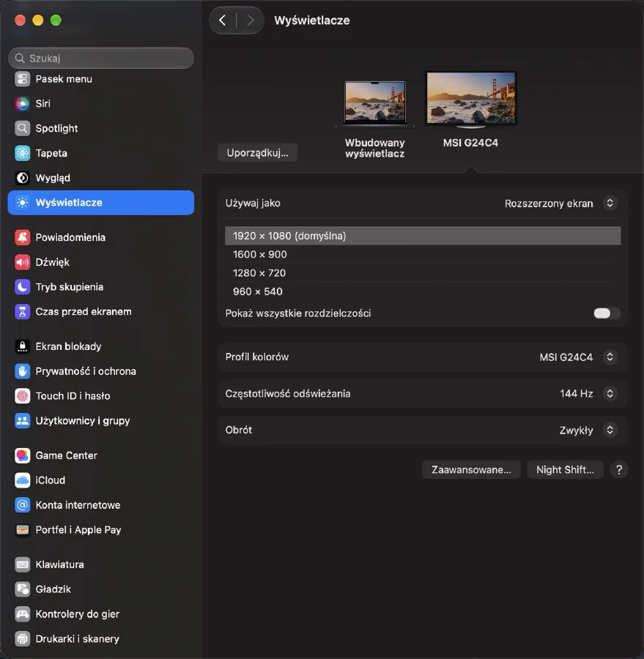Choose the 1280 × 720 resolution

423,273
